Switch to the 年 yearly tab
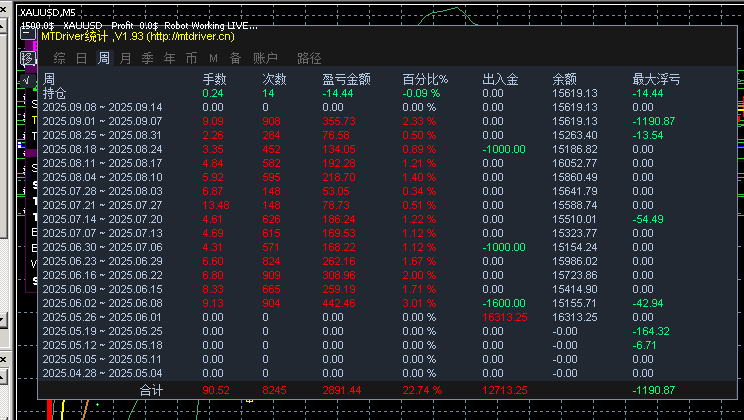Image resolution: width=744 pixels, height=420 pixels. (x=169, y=58)
